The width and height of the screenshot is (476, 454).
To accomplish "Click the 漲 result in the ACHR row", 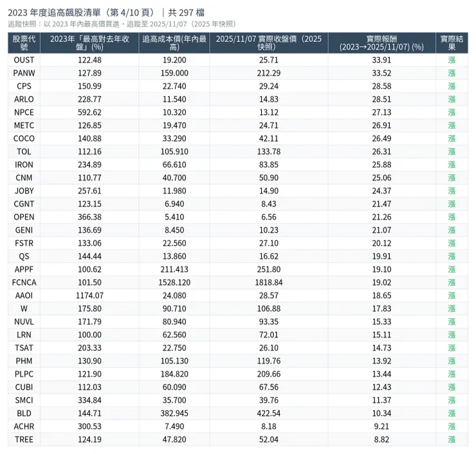I will [x=452, y=426].
